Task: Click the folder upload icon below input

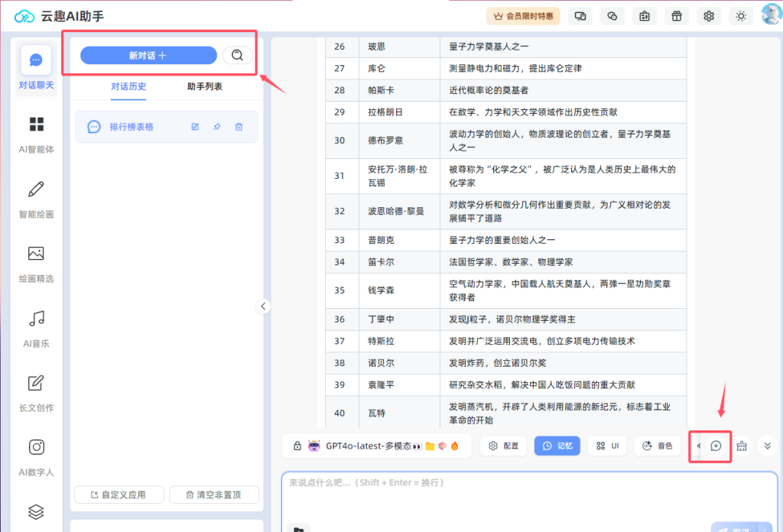Action: pyautogui.click(x=299, y=528)
